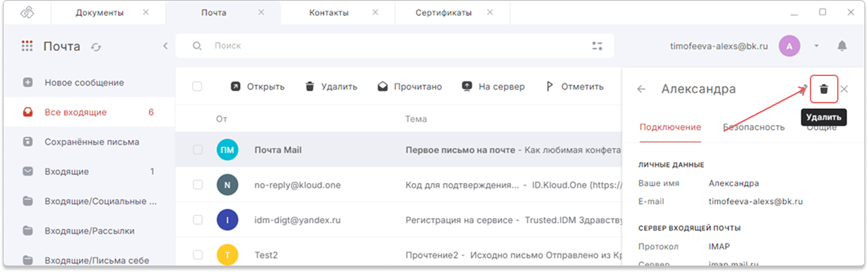The height and width of the screenshot is (272, 868).
Task: Click 'Новое сообщение' to compose
Action: tap(84, 83)
